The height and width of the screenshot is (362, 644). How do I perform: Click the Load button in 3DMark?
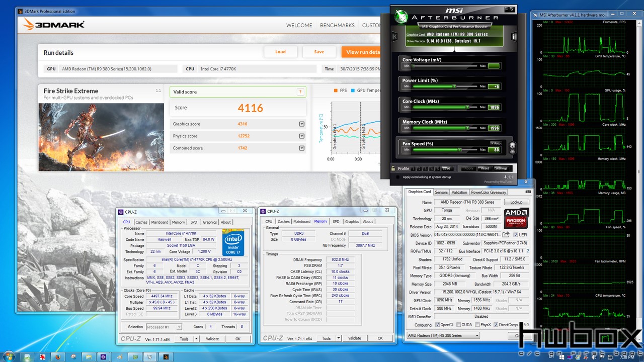280,52
